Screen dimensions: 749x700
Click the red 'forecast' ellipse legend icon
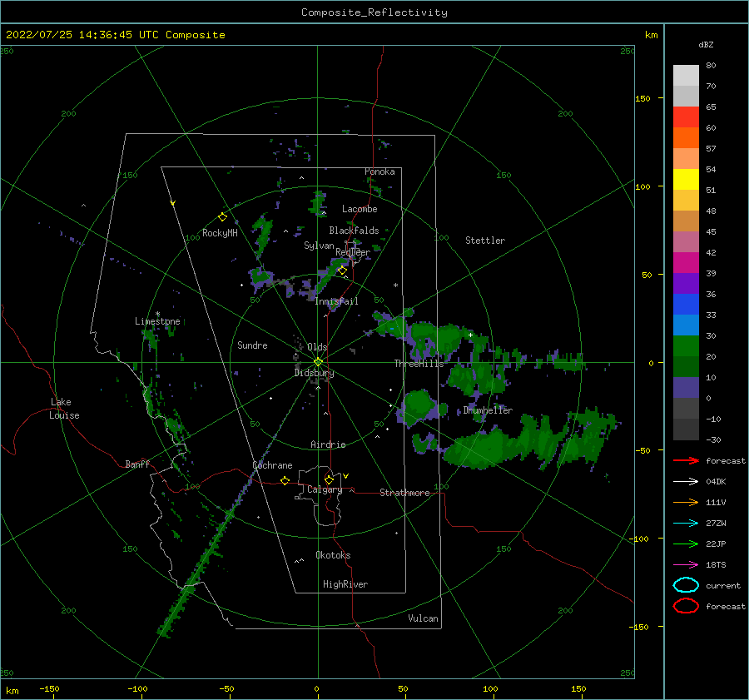pos(686,606)
